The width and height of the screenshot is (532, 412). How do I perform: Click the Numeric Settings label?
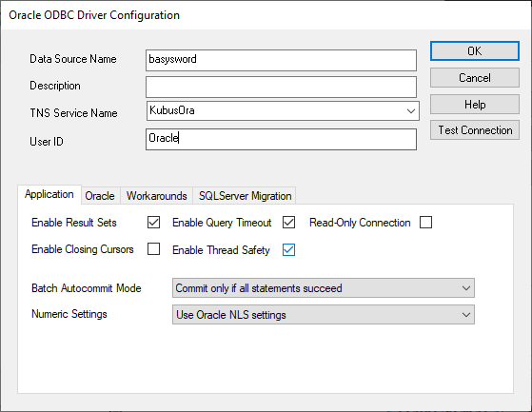pyautogui.click(x=69, y=314)
